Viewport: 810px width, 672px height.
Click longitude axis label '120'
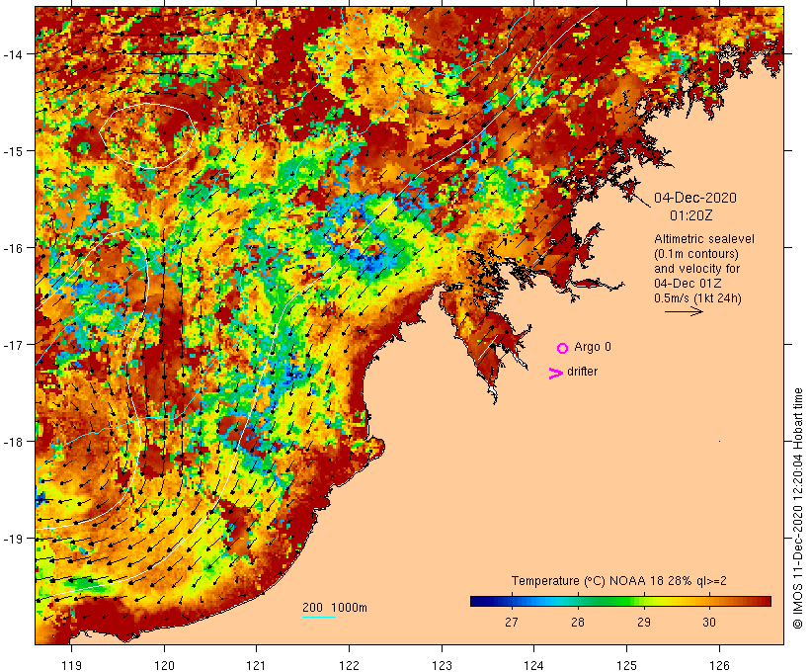tap(164, 665)
